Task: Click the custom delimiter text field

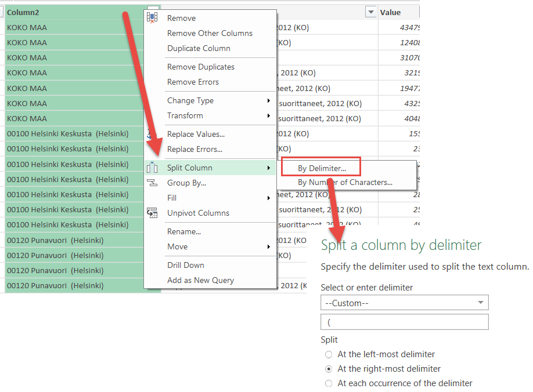Action: pos(404,322)
